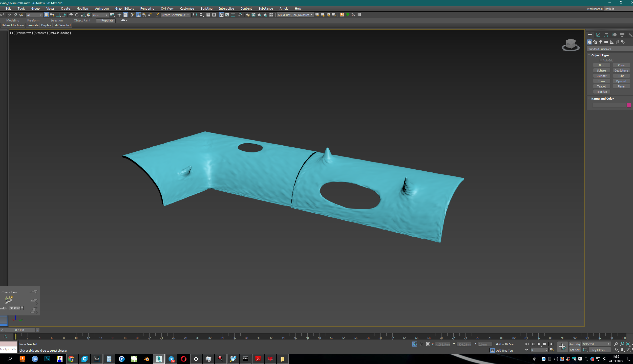Open the Lights category in Create panel

click(601, 42)
